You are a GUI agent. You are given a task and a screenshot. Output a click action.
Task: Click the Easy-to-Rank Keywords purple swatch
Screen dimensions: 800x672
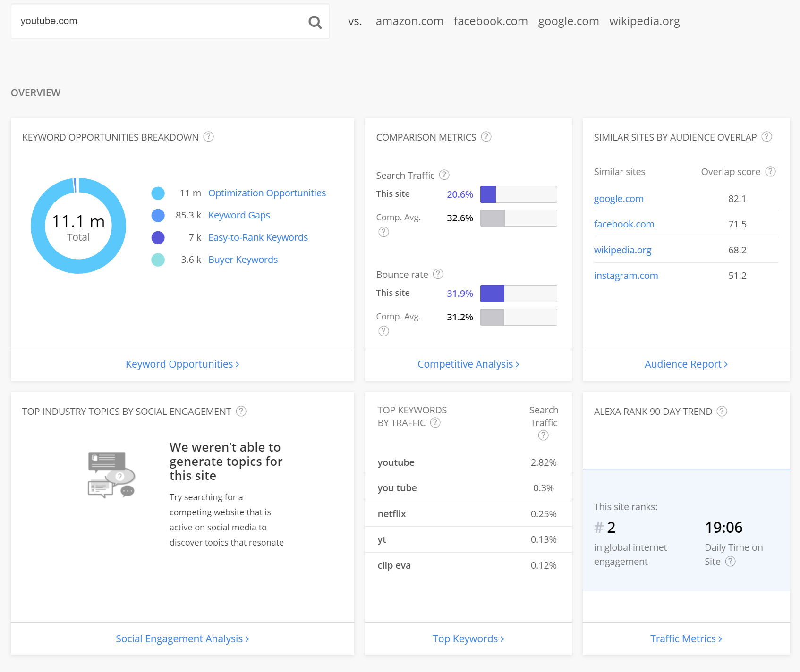point(158,237)
